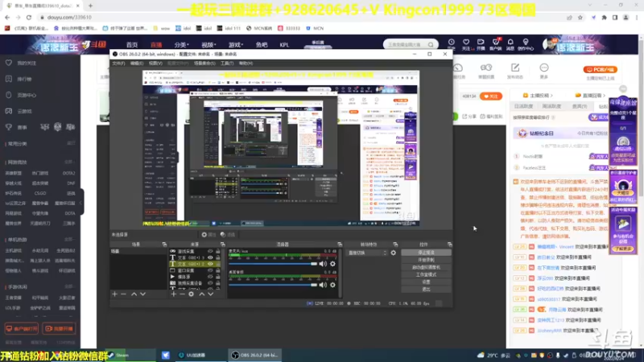Pop out the Scenes dock panel icon
The image size is (644, 362).
[x=164, y=245]
